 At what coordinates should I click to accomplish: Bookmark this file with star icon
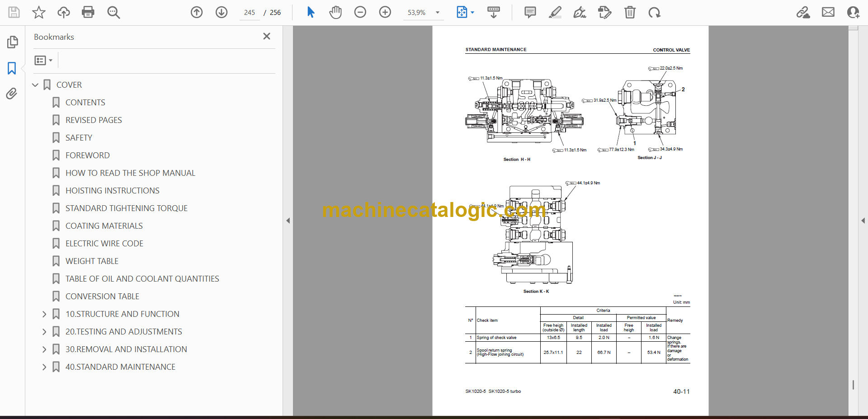tap(39, 12)
